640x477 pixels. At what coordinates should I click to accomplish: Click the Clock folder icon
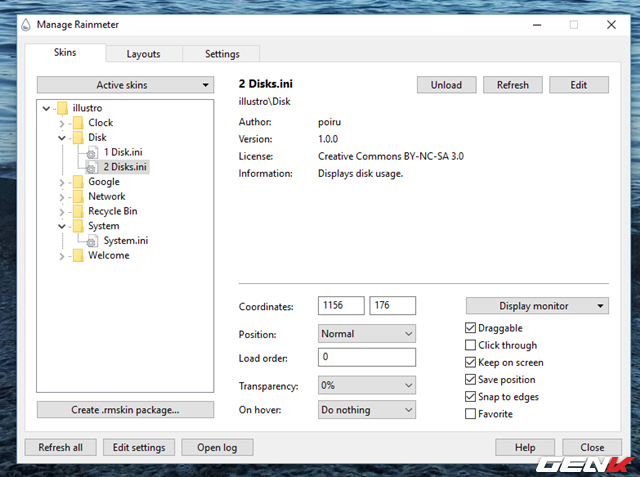click(x=78, y=123)
